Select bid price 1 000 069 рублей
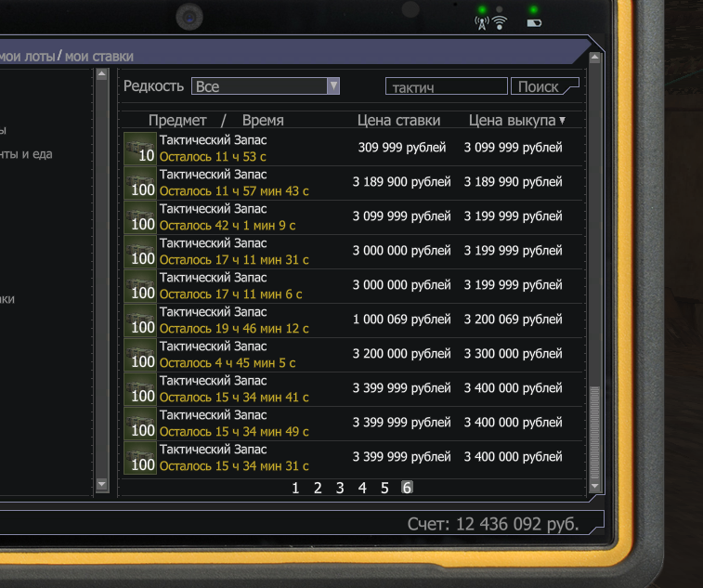Viewport: 703px width, 588px height. (x=401, y=320)
